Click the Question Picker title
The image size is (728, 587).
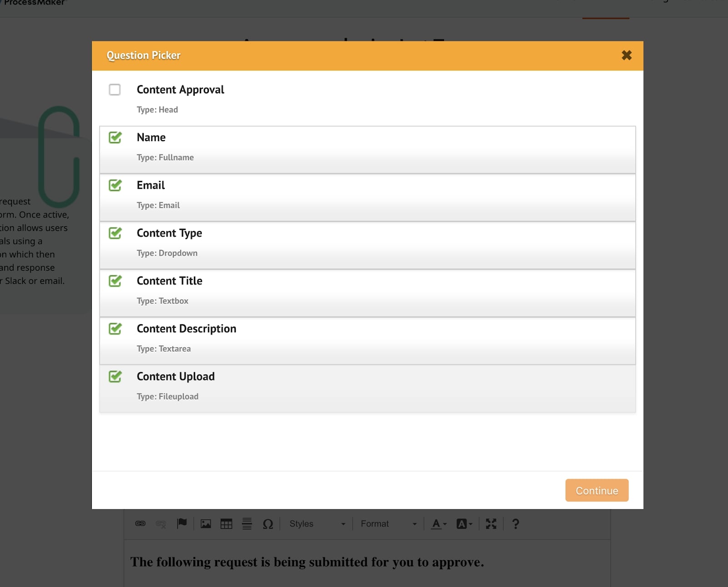click(143, 56)
